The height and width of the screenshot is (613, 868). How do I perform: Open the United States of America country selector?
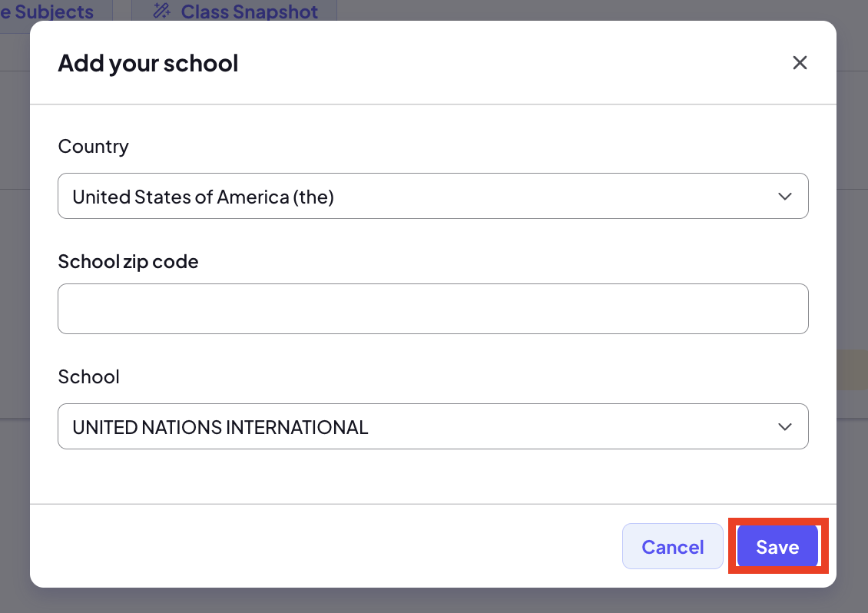click(433, 196)
